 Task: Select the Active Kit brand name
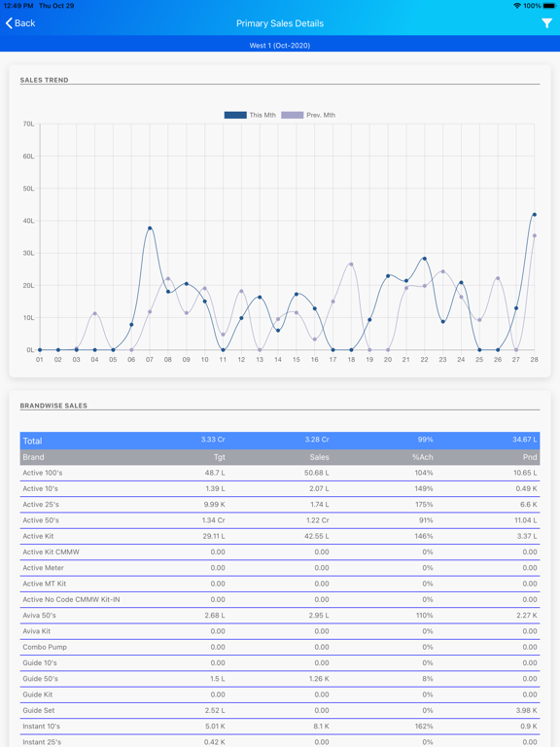pyautogui.click(x=38, y=536)
